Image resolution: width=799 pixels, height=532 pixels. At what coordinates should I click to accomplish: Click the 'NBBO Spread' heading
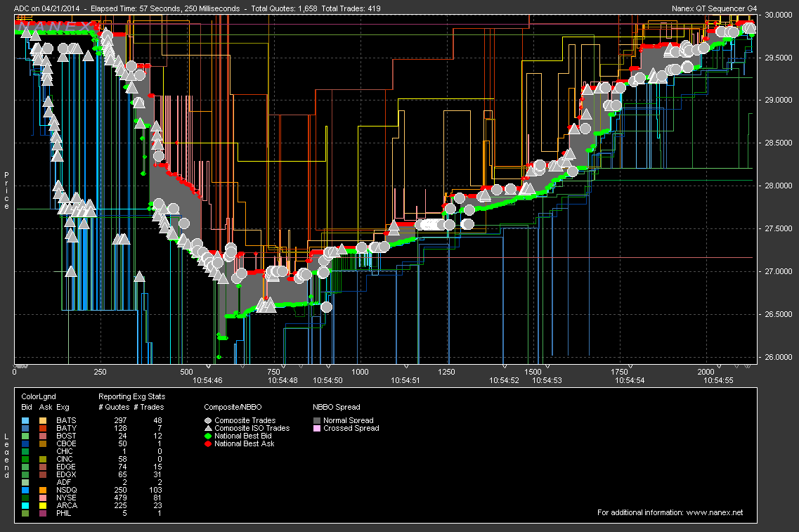click(x=337, y=407)
